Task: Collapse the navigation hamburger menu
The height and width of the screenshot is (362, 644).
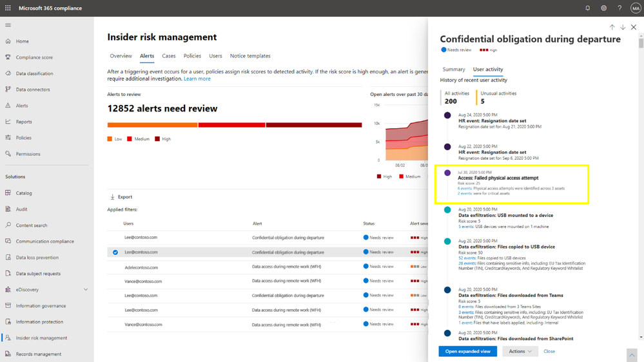Action: [8, 25]
